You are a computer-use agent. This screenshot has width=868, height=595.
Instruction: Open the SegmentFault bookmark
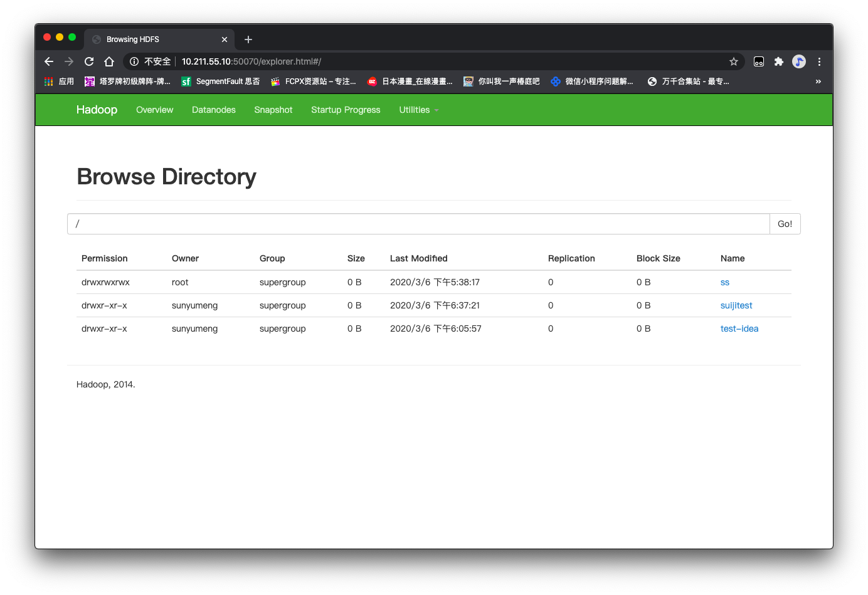point(221,82)
